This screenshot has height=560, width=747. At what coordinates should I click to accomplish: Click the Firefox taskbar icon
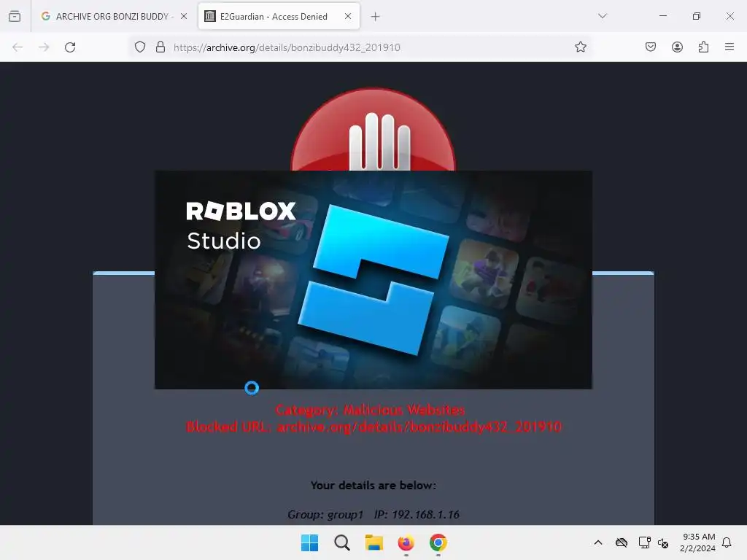[x=406, y=542]
